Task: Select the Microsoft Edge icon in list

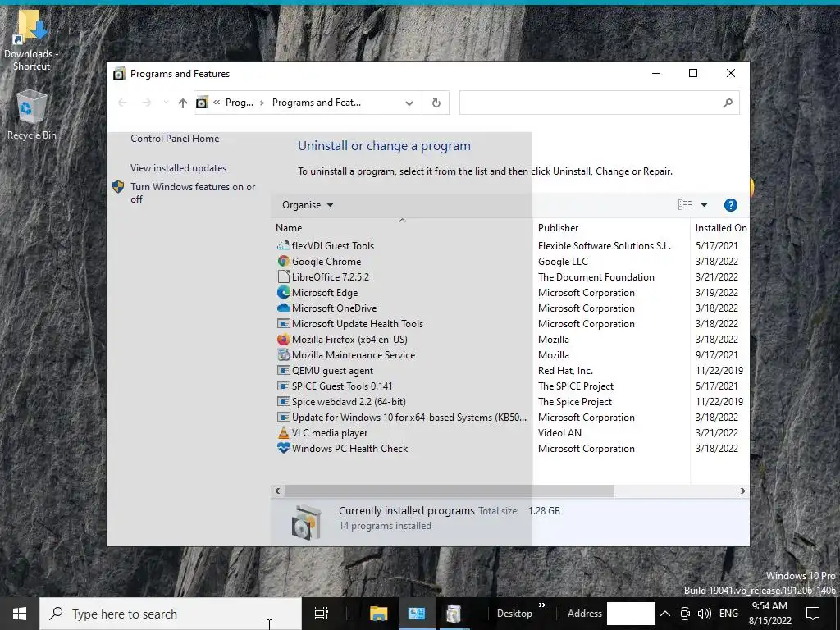Action: click(x=283, y=293)
